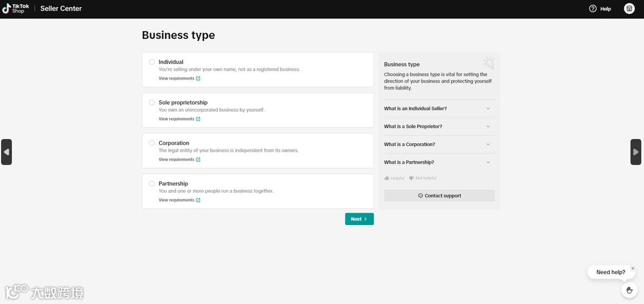Click the thumbs-up Helpful icon
The width and height of the screenshot is (644, 304).
(x=387, y=178)
